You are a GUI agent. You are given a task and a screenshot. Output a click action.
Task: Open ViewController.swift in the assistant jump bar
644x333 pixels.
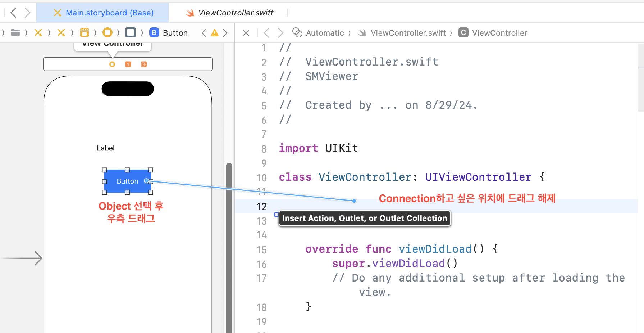click(x=408, y=33)
